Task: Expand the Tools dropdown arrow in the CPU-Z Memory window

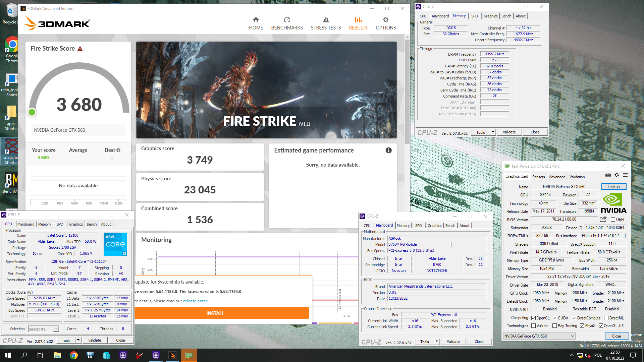Action: pyautogui.click(x=493, y=132)
